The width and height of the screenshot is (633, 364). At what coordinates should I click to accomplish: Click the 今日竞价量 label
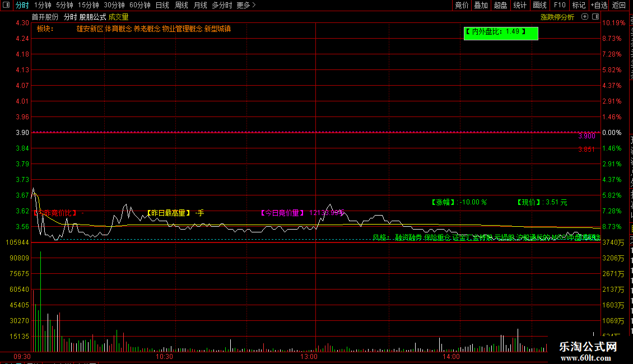(x=282, y=213)
